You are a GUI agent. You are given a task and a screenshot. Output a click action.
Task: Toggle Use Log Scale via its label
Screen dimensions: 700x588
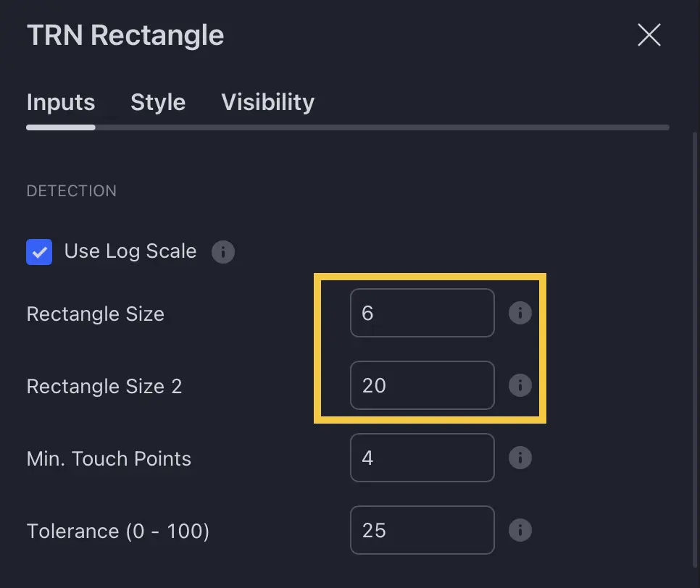(130, 251)
